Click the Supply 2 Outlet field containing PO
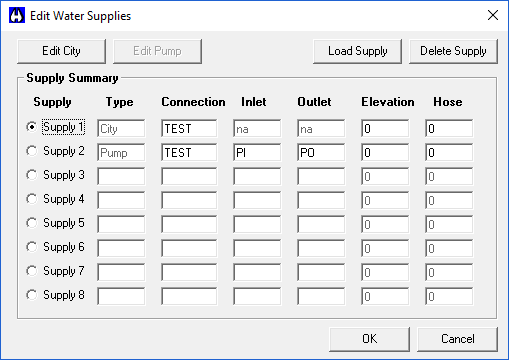The width and height of the screenshot is (509, 360). tap(321, 152)
